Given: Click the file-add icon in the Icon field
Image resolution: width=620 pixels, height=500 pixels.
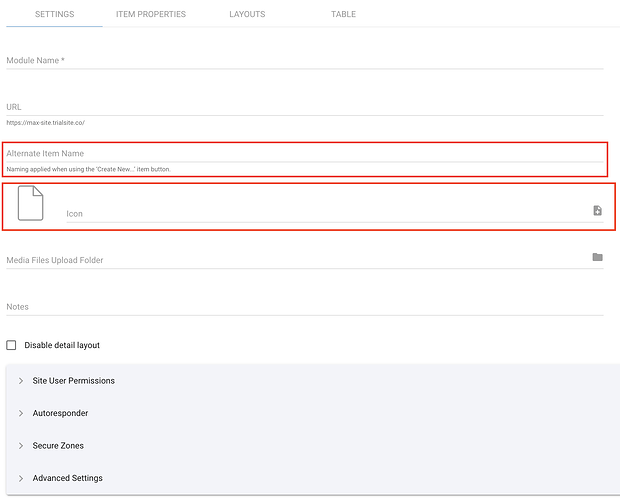Looking at the screenshot, I should pos(597,211).
